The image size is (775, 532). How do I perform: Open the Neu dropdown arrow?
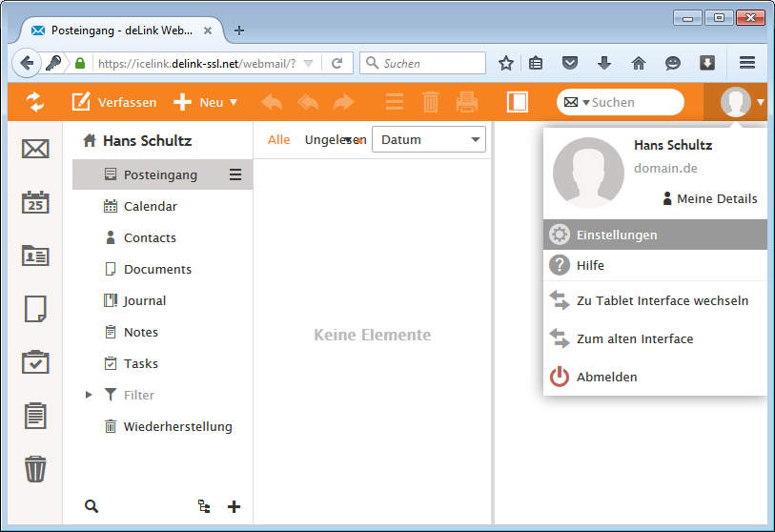234,102
